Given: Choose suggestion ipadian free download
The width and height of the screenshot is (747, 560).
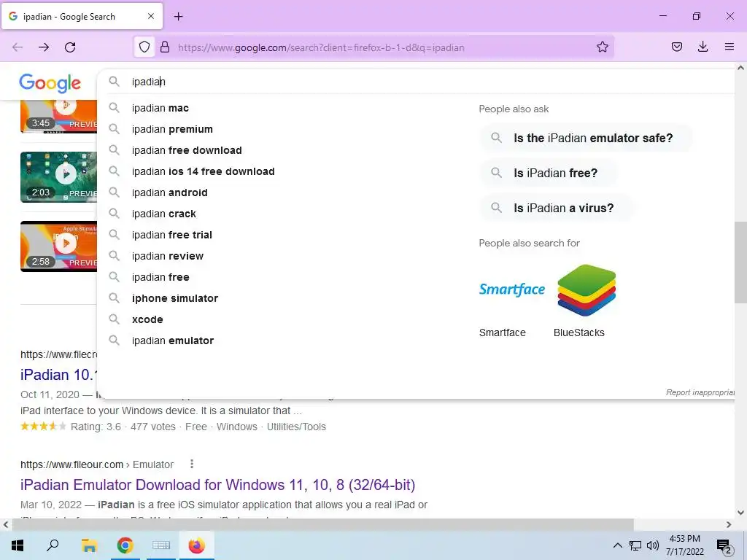Looking at the screenshot, I should 187,150.
